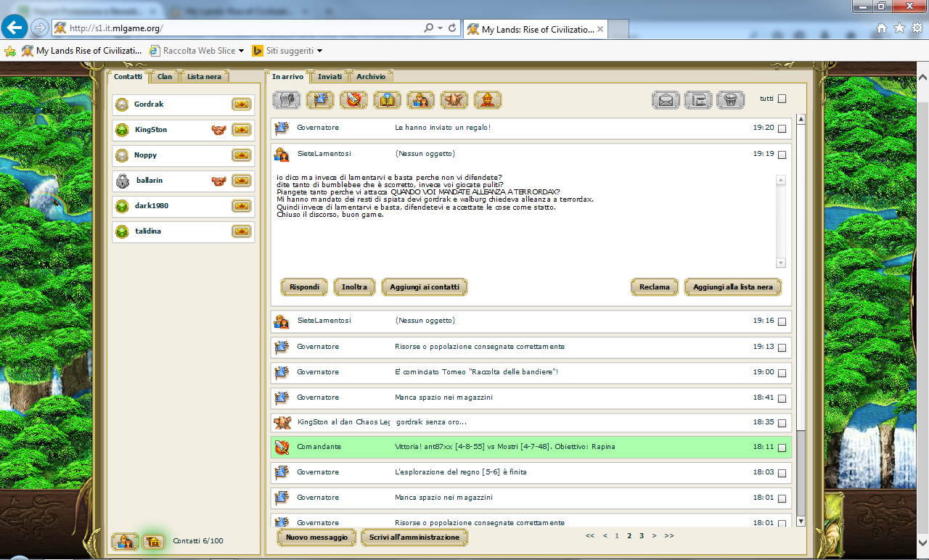Click 'Nuovo messaggio' button
Screen dimensions: 929x560
pyautogui.click(x=316, y=538)
